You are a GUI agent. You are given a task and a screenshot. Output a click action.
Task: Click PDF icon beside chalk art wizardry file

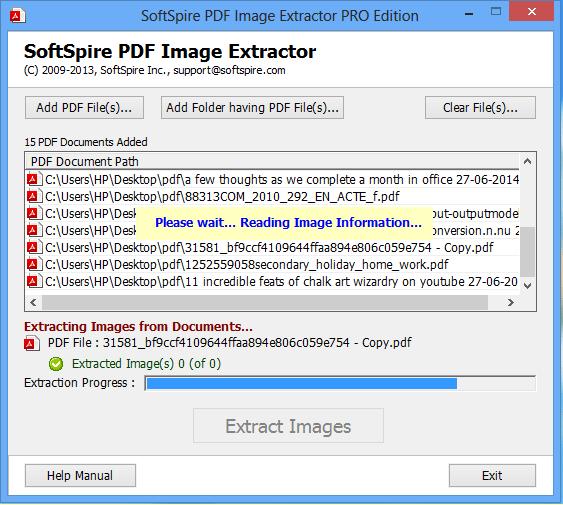click(34, 282)
